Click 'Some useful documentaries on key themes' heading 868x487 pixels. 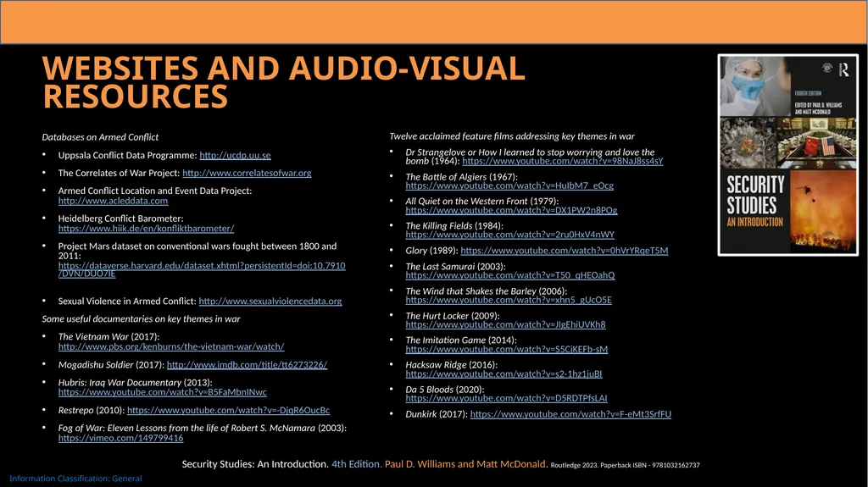[142, 319]
